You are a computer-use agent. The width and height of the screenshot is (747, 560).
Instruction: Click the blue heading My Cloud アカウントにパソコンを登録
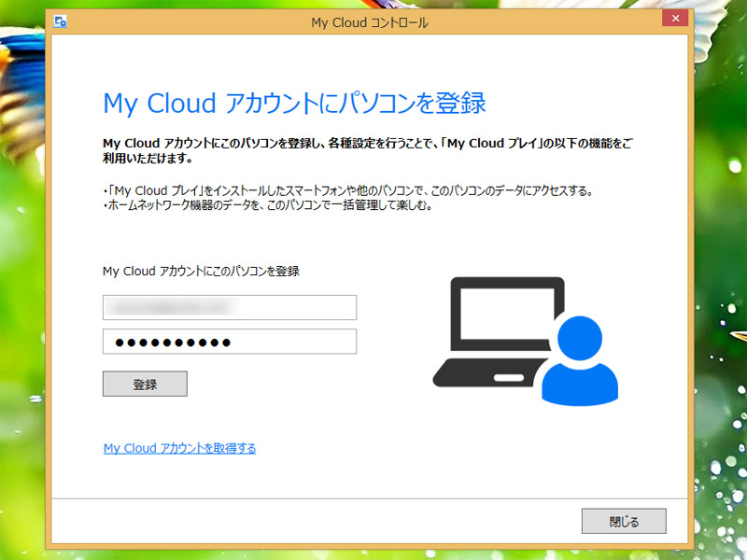coord(294,103)
